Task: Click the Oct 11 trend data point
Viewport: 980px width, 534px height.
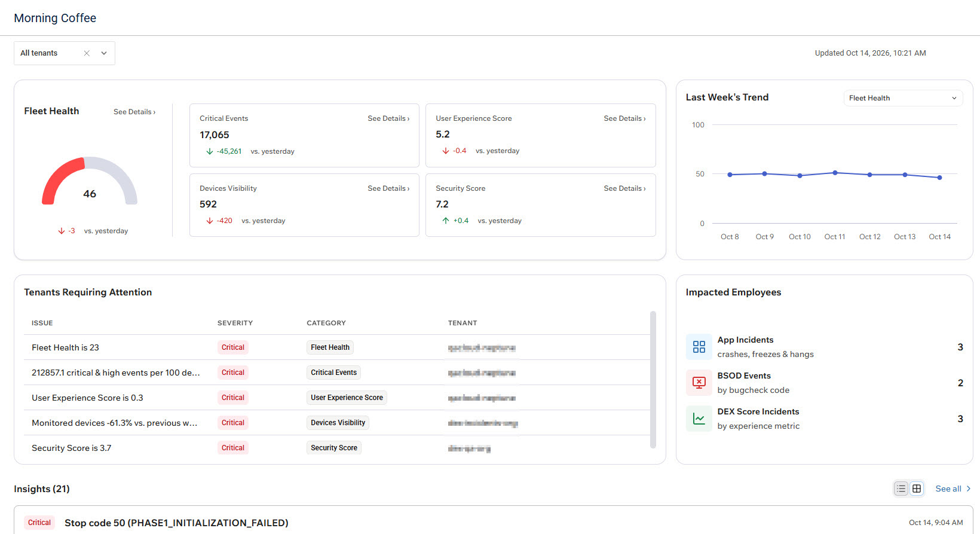Action: click(x=835, y=173)
